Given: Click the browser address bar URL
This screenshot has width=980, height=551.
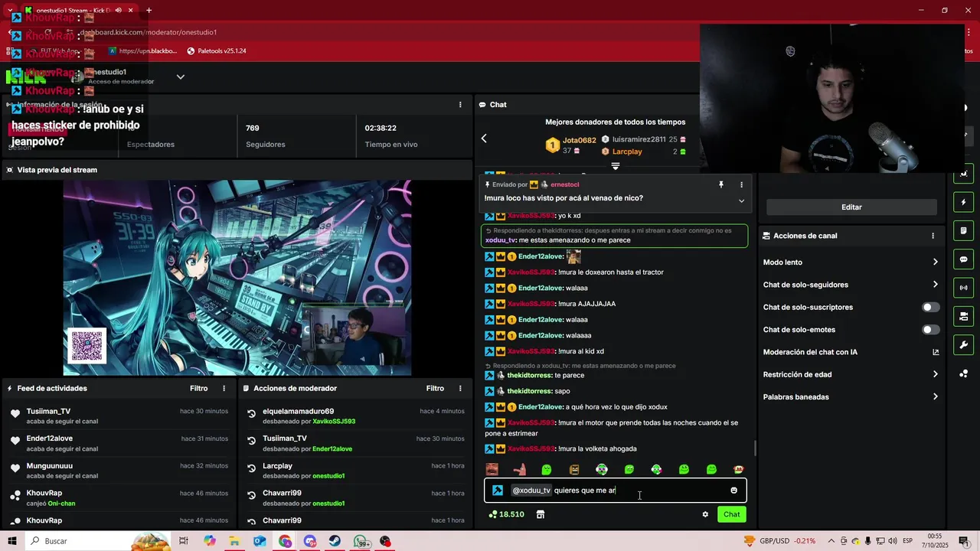Looking at the screenshot, I should click(148, 32).
